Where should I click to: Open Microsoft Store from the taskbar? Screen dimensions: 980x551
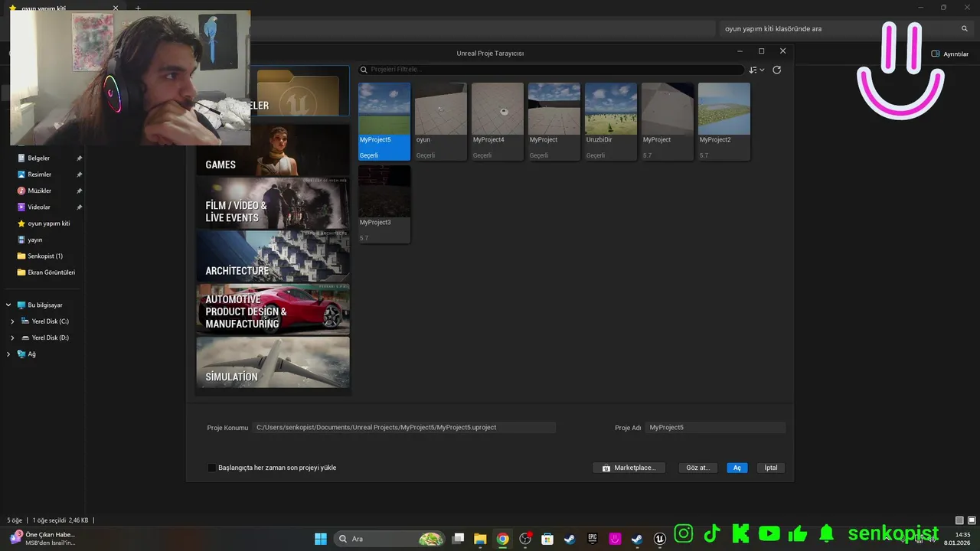click(x=547, y=539)
